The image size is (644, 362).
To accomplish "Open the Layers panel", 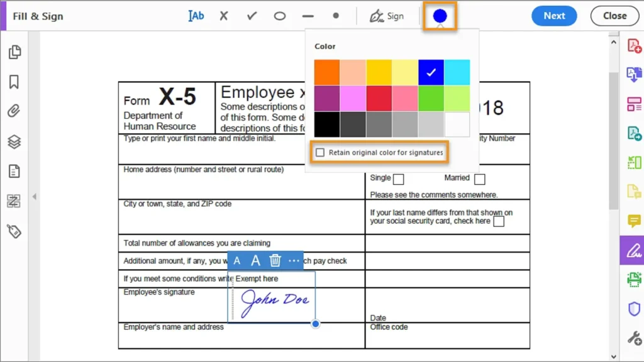I will [15, 141].
